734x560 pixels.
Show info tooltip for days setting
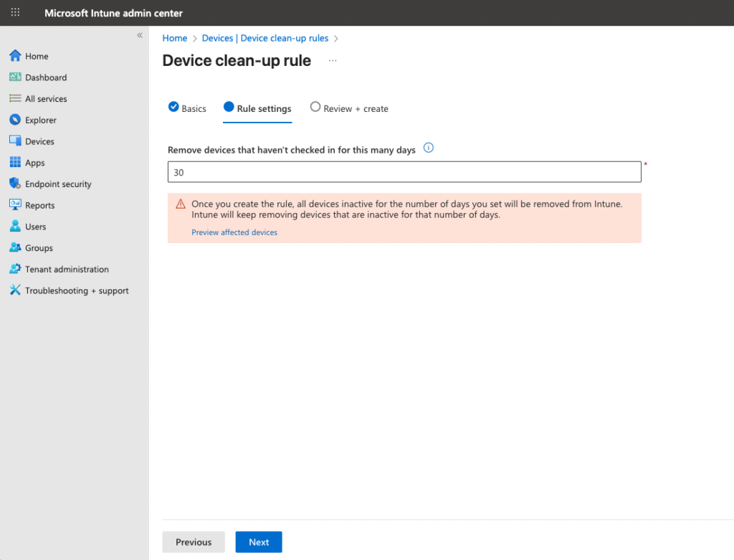coord(429,148)
